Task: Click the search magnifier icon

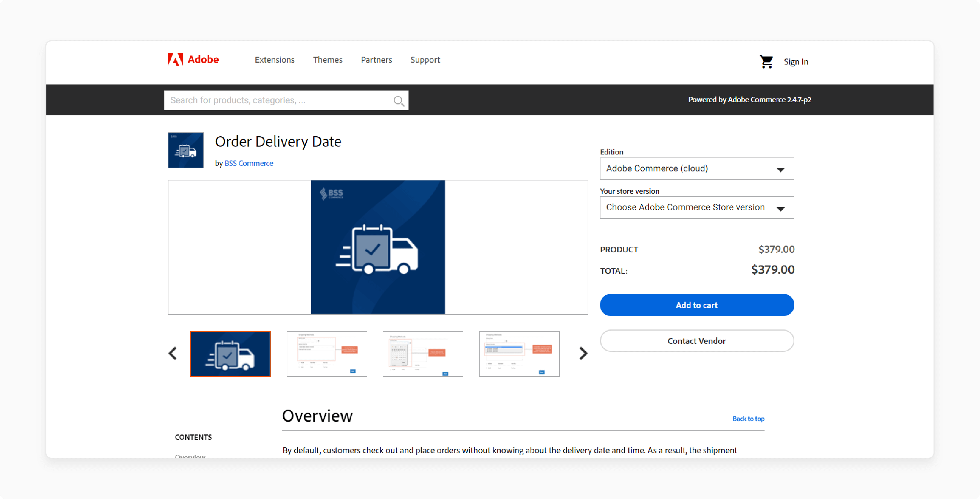Action: [398, 101]
